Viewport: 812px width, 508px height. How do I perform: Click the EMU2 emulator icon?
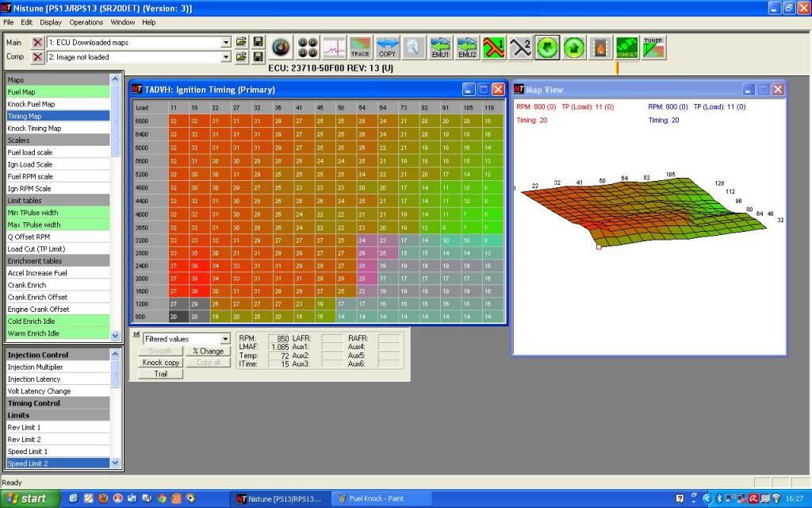pyautogui.click(x=468, y=48)
